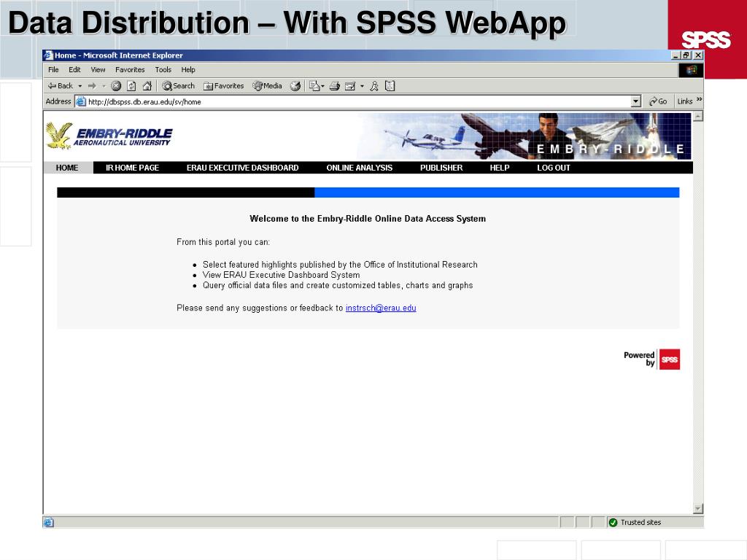Screen dimensions: 747x560
Task: Open the Forward button history dropdown arrow
Action: 104,86
